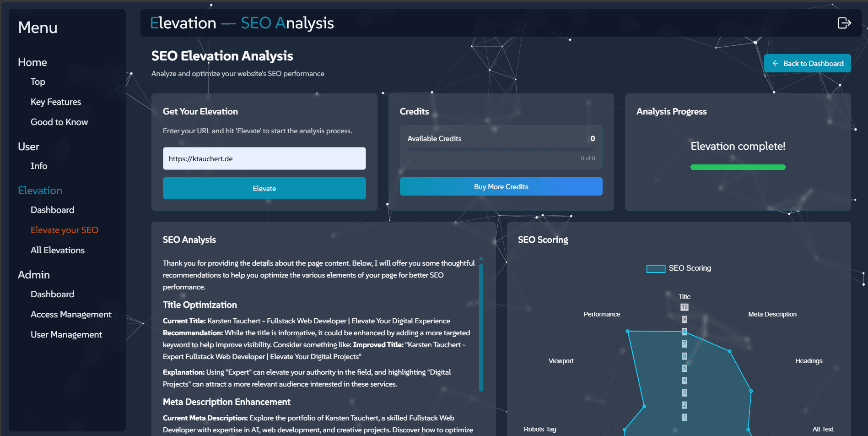Image resolution: width=868 pixels, height=436 pixels.
Task: Click the Home menu heading
Action: [32, 62]
